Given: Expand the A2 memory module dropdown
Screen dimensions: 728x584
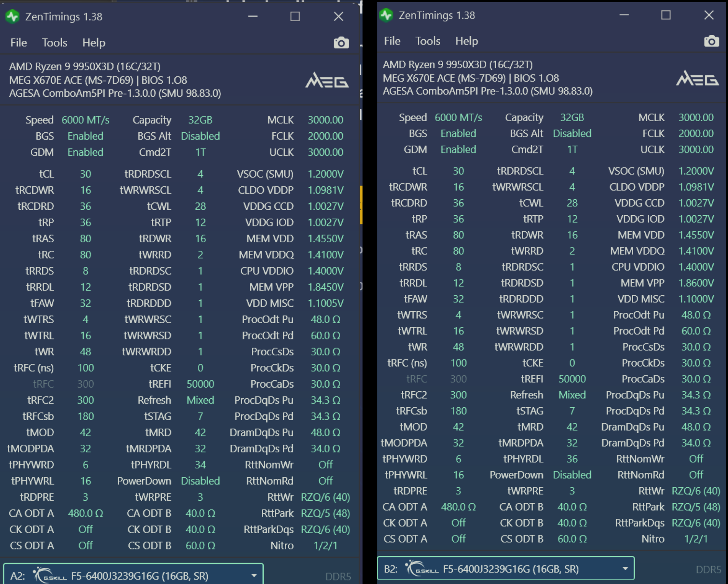Looking at the screenshot, I should pyautogui.click(x=254, y=575).
